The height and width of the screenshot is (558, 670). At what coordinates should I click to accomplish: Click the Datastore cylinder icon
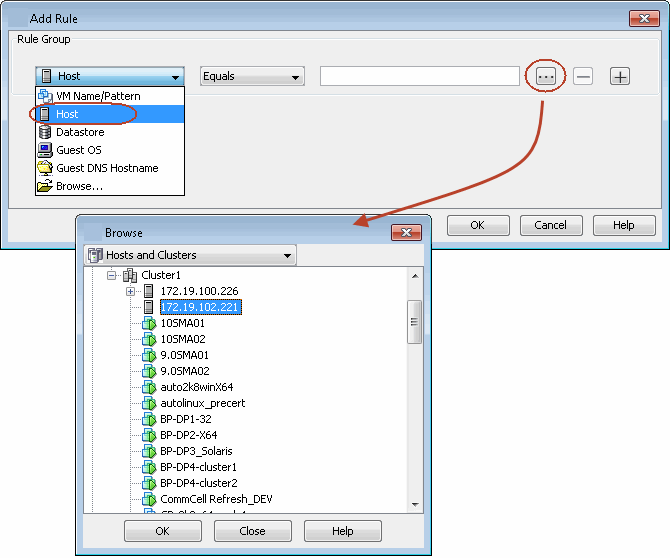(x=45, y=132)
